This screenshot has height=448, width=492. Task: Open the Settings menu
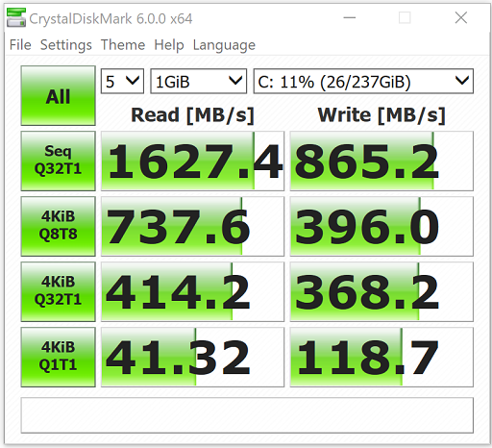click(66, 45)
